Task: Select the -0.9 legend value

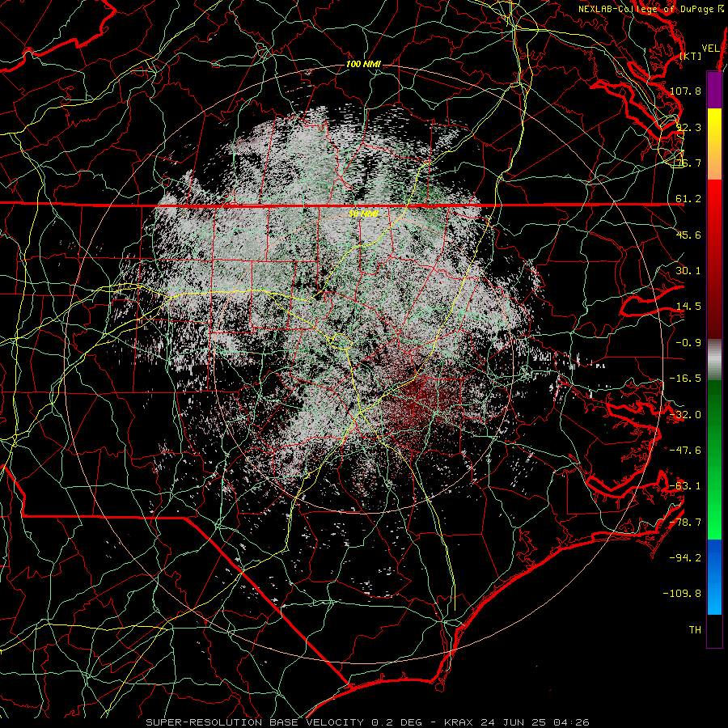Action: point(688,343)
